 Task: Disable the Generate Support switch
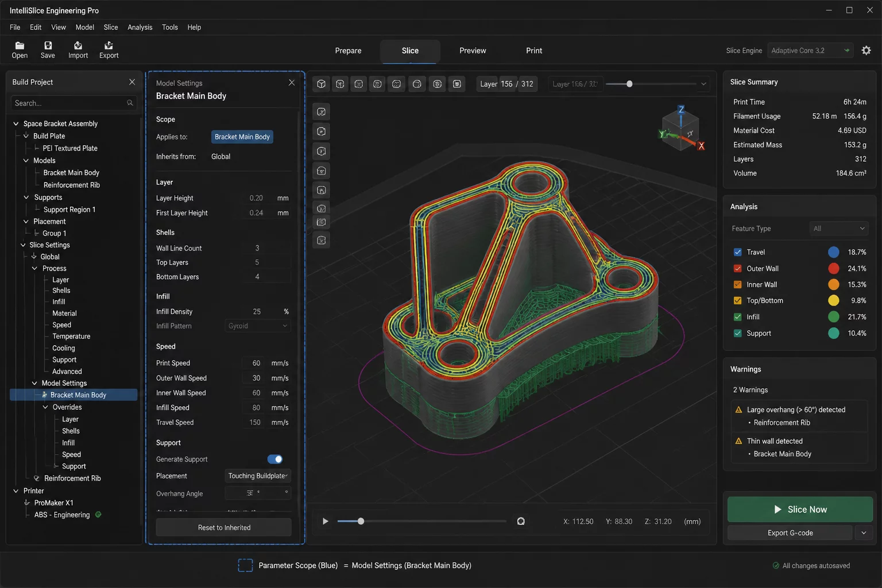point(275,459)
